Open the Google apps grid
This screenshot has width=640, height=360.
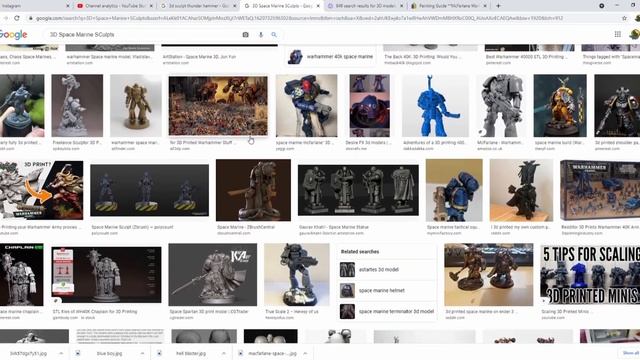pyautogui.click(x=618, y=34)
